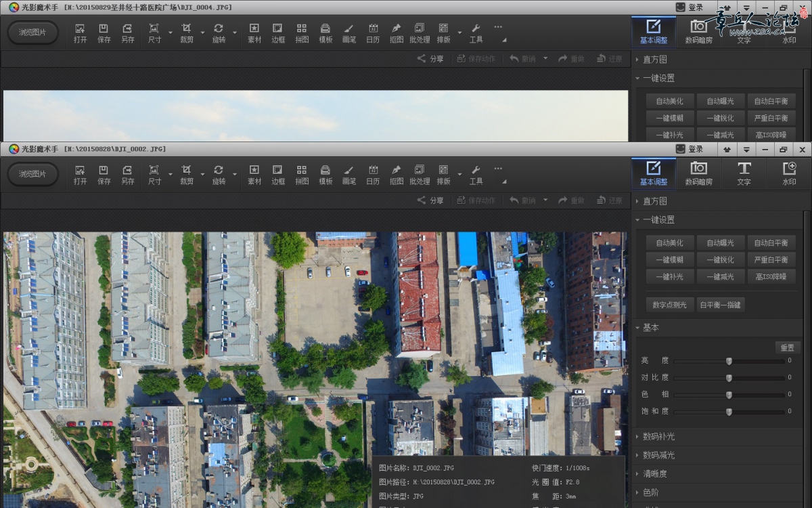812x508 pixels.
Task: Select 裁剪 crop tool in DJI_0002 window
Action: pos(186,174)
